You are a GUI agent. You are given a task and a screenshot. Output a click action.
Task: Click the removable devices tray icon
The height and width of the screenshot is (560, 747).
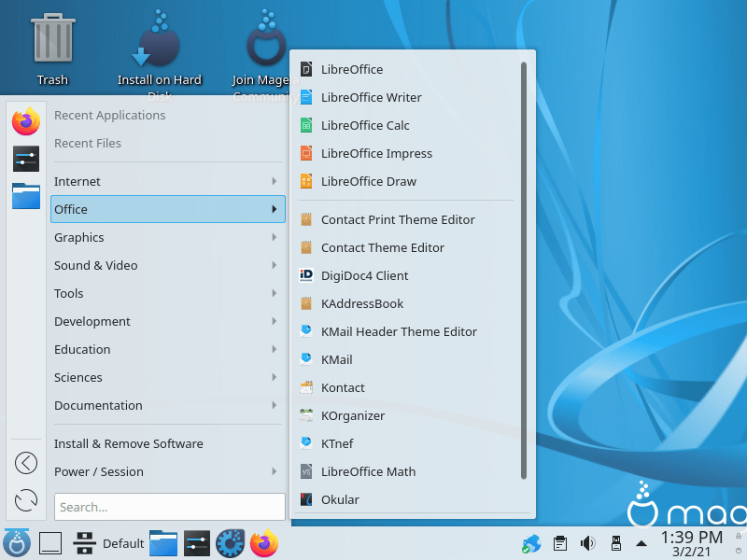[x=615, y=543]
